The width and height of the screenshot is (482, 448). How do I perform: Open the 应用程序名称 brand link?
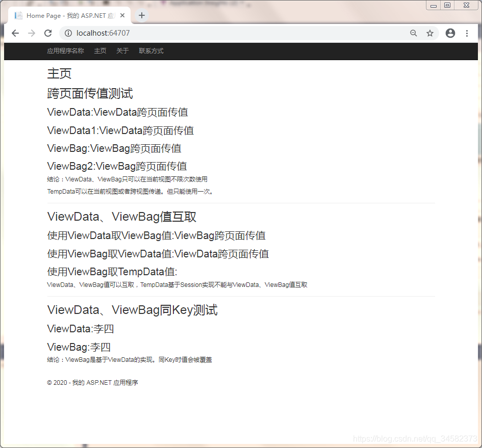point(65,51)
